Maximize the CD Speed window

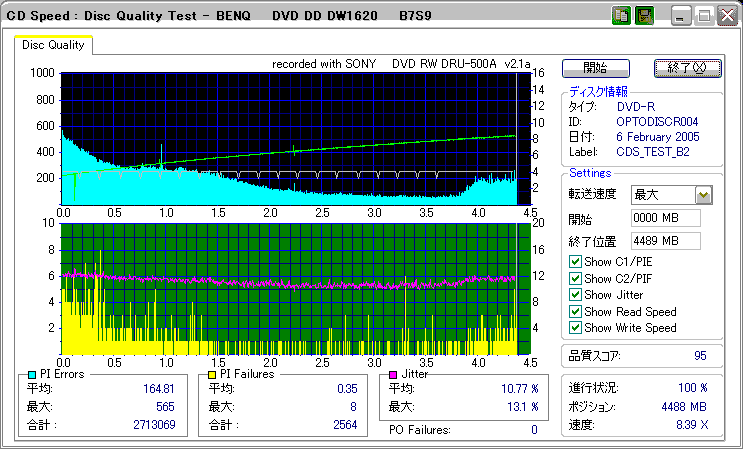704,16
